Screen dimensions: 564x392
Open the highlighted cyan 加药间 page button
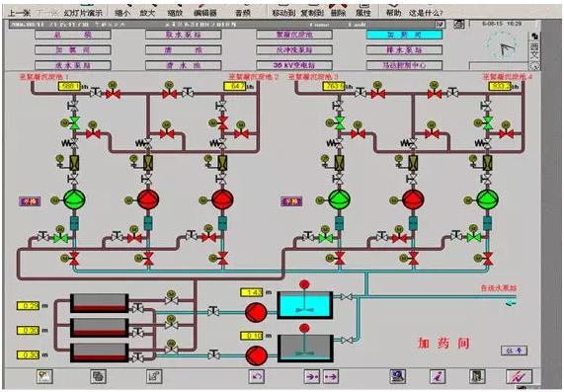pos(404,35)
